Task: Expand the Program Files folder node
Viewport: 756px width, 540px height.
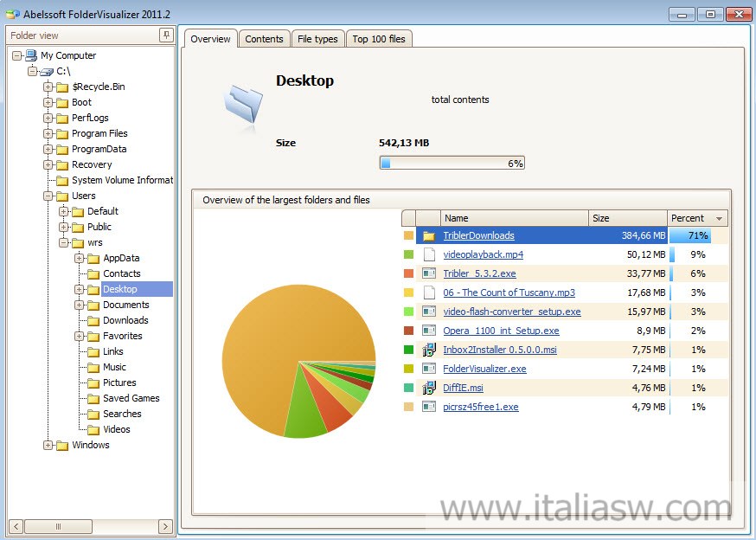Action: pyautogui.click(x=48, y=133)
